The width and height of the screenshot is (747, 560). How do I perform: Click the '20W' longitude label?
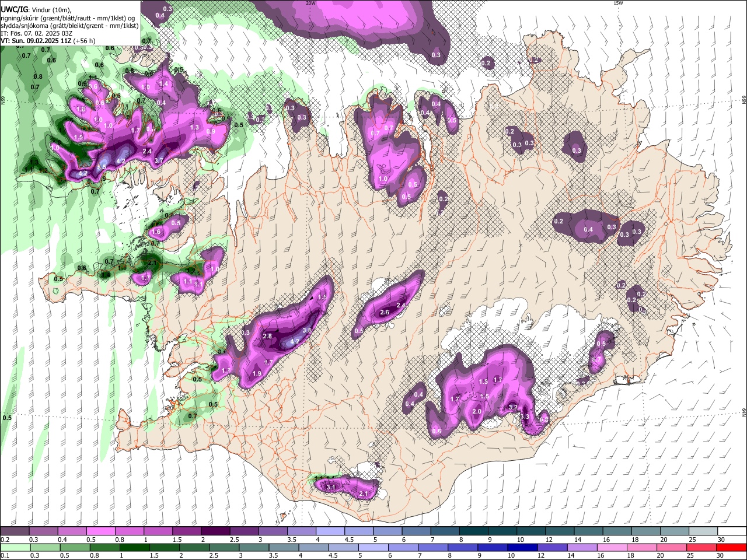pos(310,3)
